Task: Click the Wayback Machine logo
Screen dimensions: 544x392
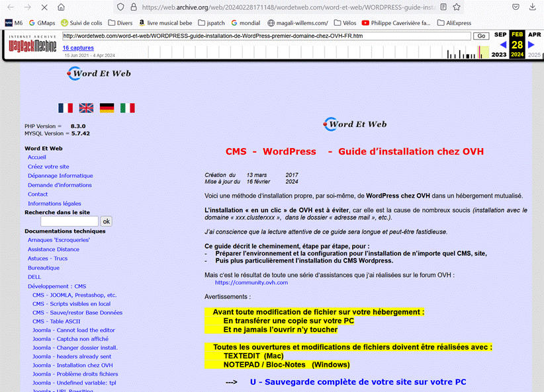Action: 32,44
